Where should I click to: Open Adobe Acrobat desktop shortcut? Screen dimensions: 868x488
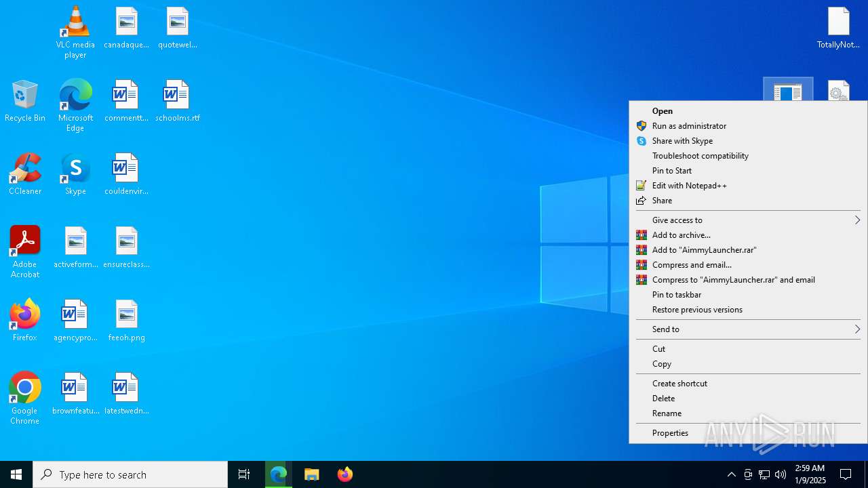(24, 251)
